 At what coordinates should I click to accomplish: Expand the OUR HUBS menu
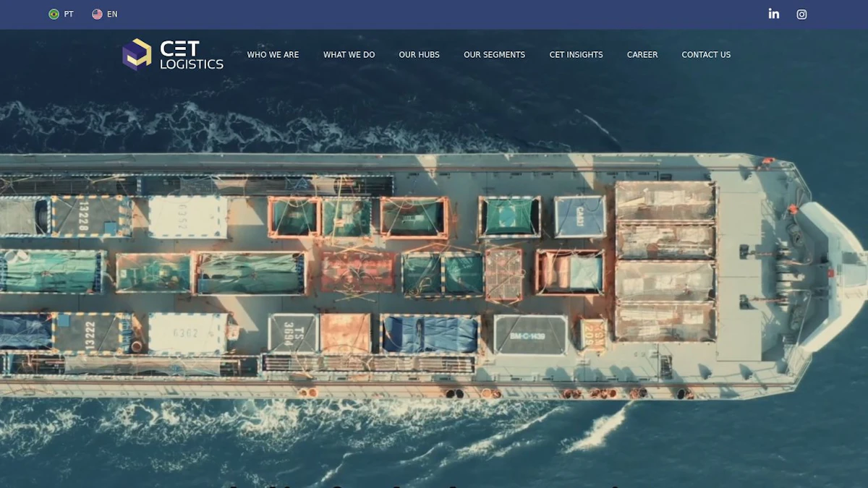coord(419,55)
